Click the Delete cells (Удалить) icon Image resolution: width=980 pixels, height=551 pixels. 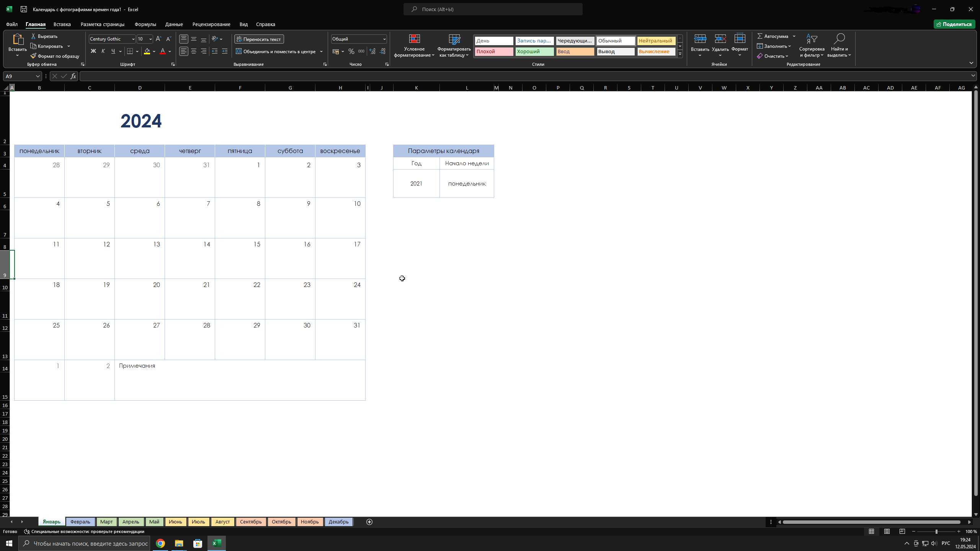tap(720, 39)
